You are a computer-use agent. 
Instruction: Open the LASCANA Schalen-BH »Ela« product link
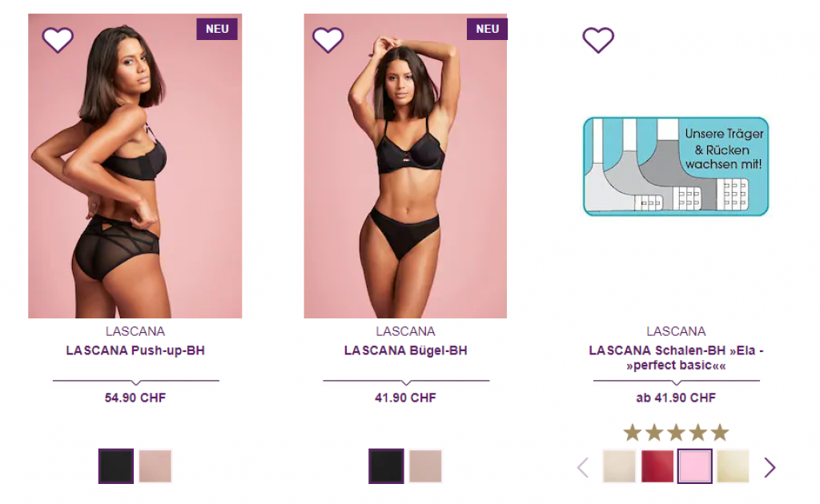(676, 358)
